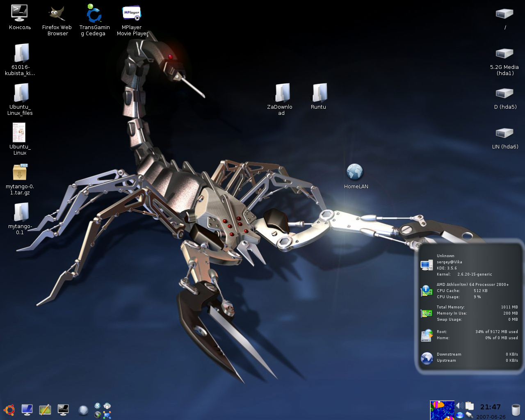
Task: Click the network globe icon in widget
Action: tap(427, 358)
